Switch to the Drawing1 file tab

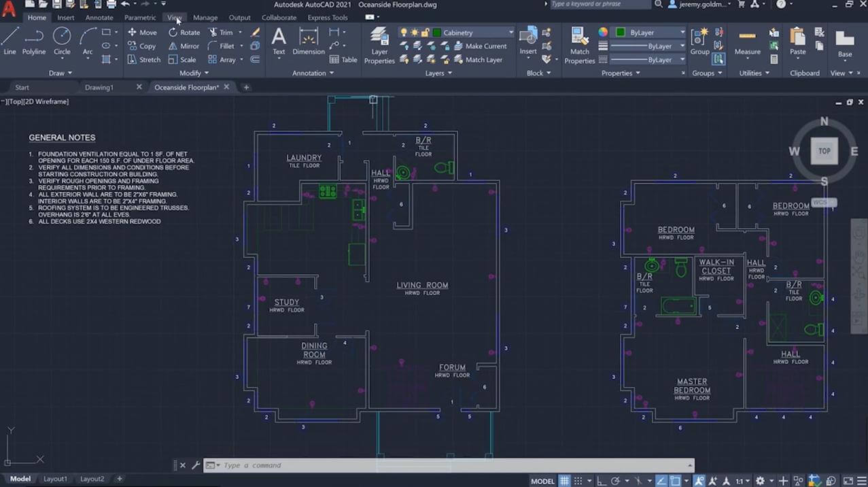click(x=99, y=87)
